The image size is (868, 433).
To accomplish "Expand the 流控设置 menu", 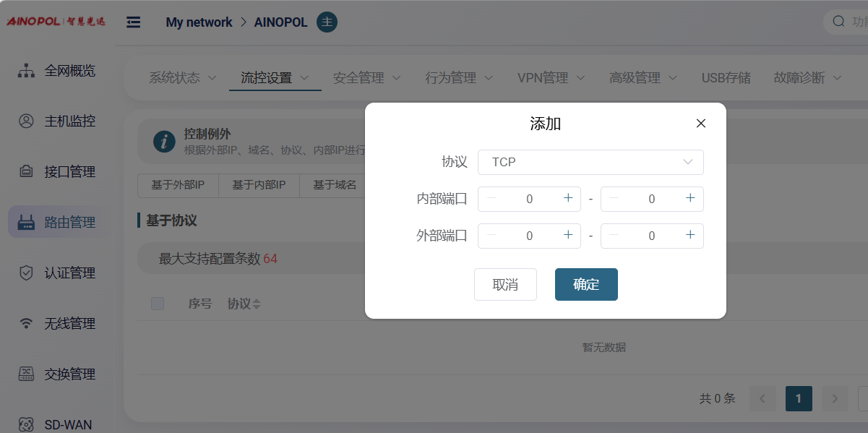I will [x=275, y=78].
